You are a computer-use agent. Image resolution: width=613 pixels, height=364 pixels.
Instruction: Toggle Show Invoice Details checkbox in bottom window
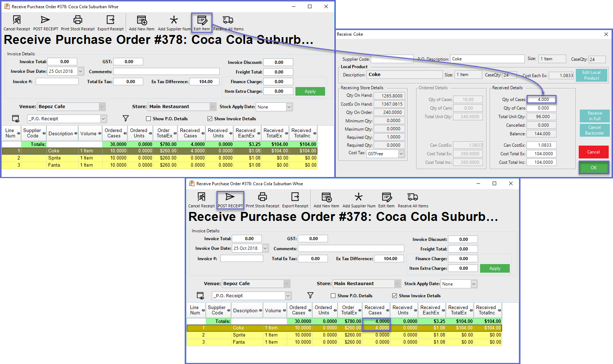[395, 296]
